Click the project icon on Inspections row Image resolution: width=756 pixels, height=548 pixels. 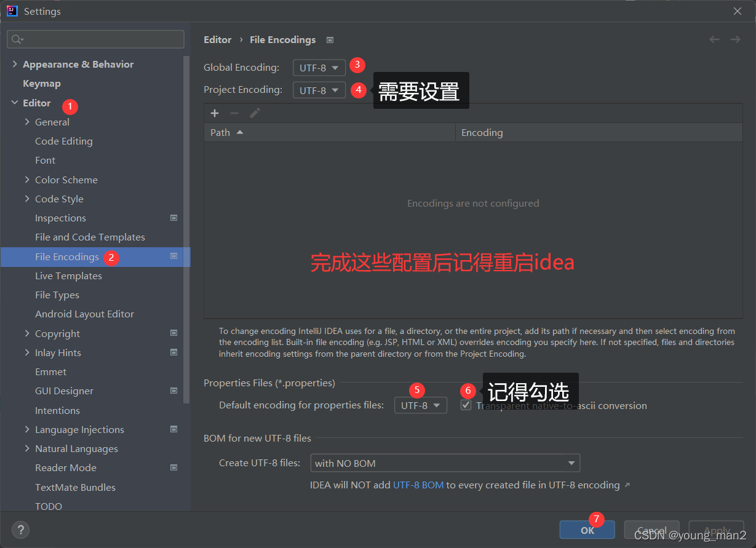pos(174,218)
